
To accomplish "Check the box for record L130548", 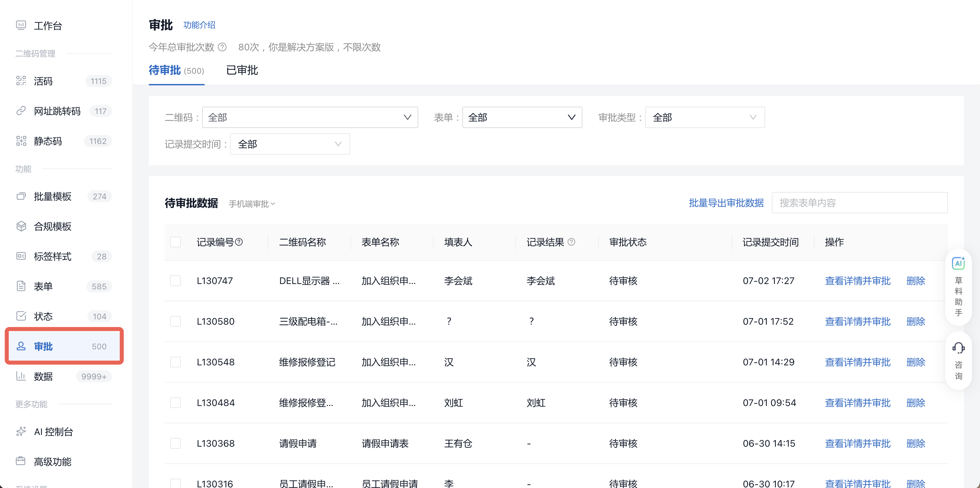I will click(x=175, y=362).
